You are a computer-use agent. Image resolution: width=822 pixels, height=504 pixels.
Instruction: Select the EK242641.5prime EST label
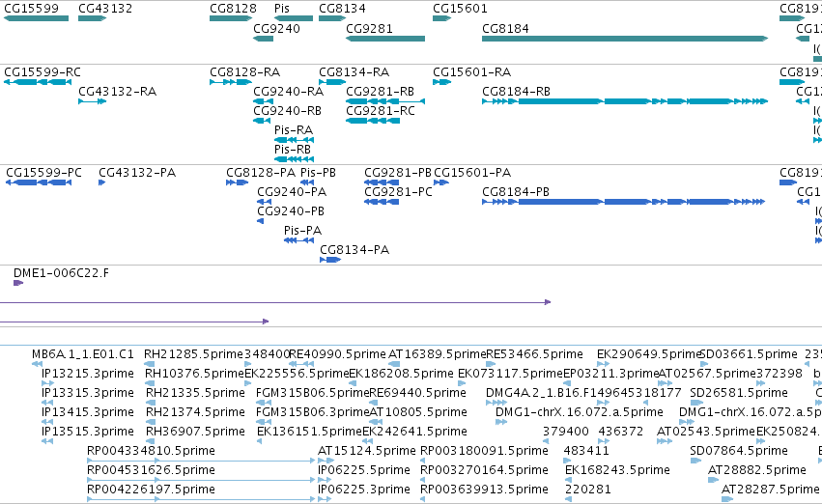click(414, 432)
